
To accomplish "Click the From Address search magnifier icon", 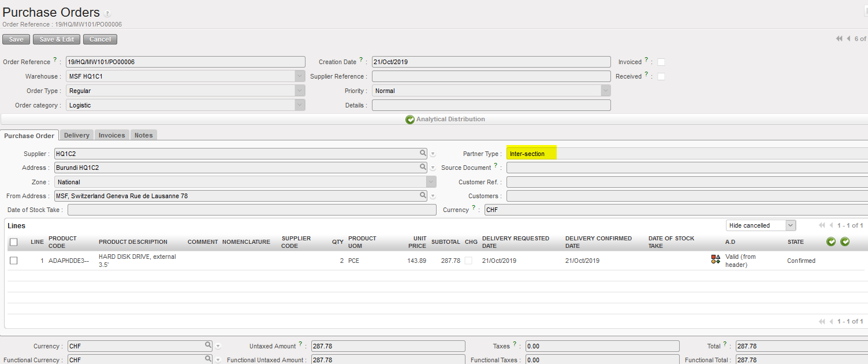I will tap(423, 196).
